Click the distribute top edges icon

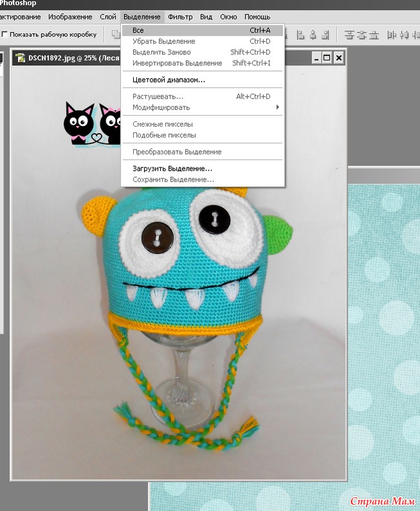349,35
